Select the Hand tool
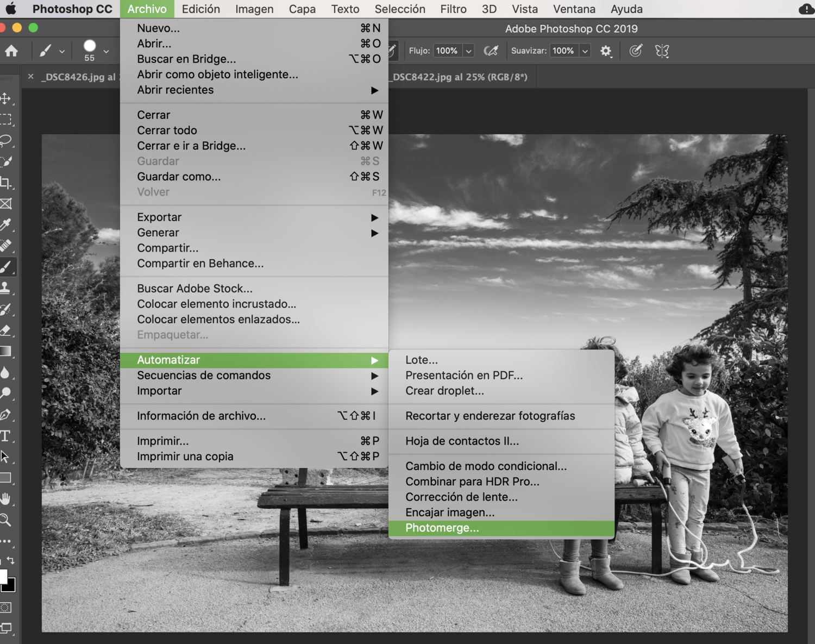 (6, 499)
